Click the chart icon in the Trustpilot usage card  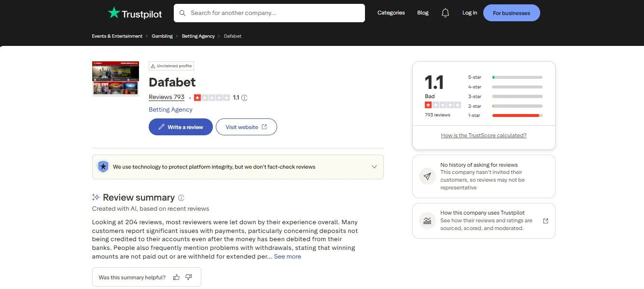click(427, 221)
